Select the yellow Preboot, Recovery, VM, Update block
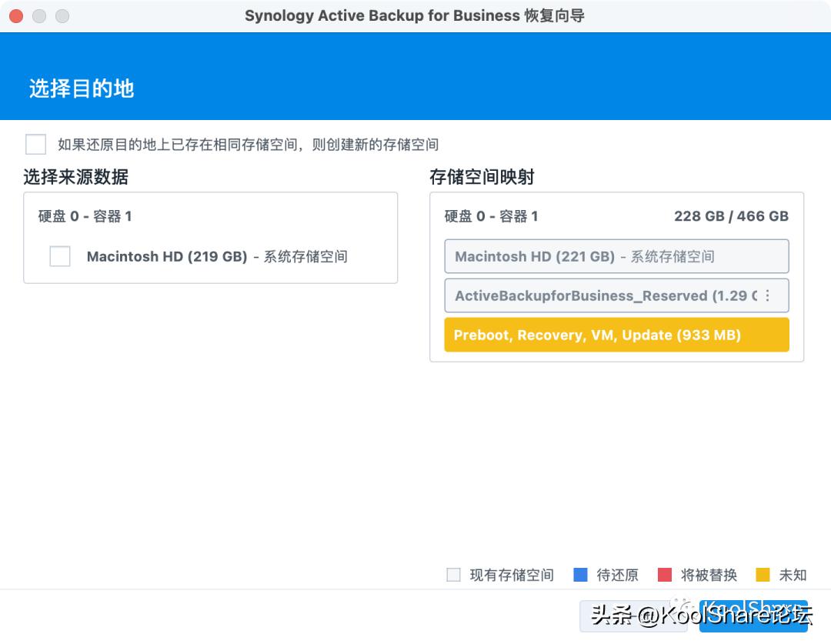 616,335
